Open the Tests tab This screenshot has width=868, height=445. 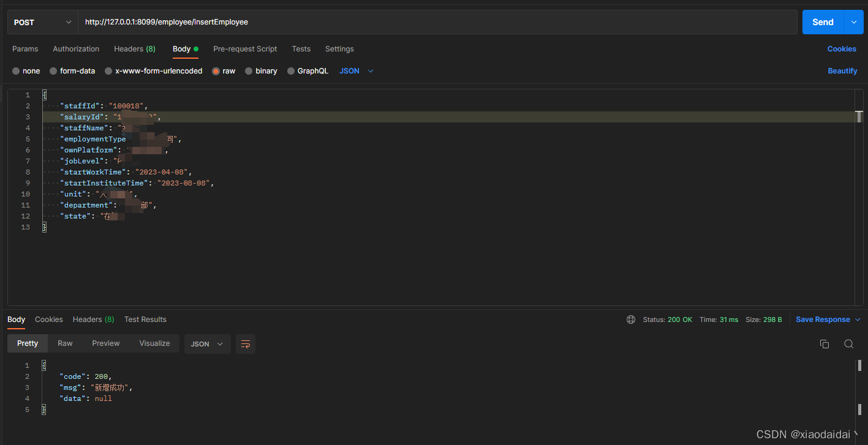301,49
